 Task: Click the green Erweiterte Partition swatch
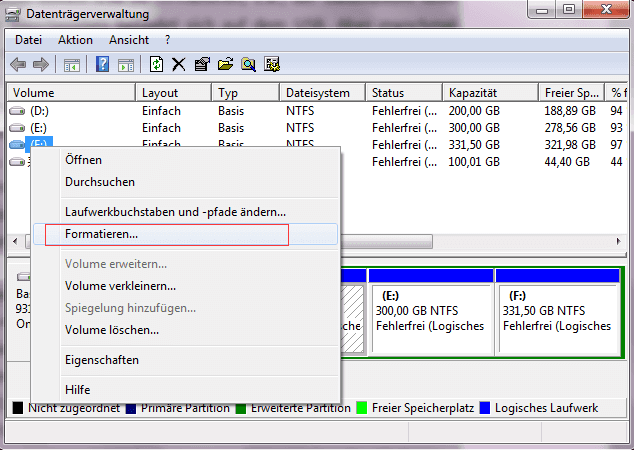pos(241,409)
